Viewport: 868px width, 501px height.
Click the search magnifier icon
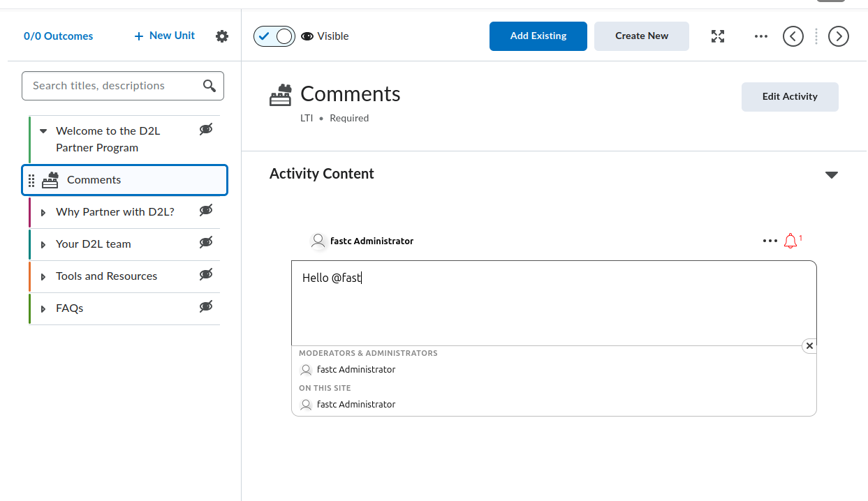pyautogui.click(x=209, y=86)
